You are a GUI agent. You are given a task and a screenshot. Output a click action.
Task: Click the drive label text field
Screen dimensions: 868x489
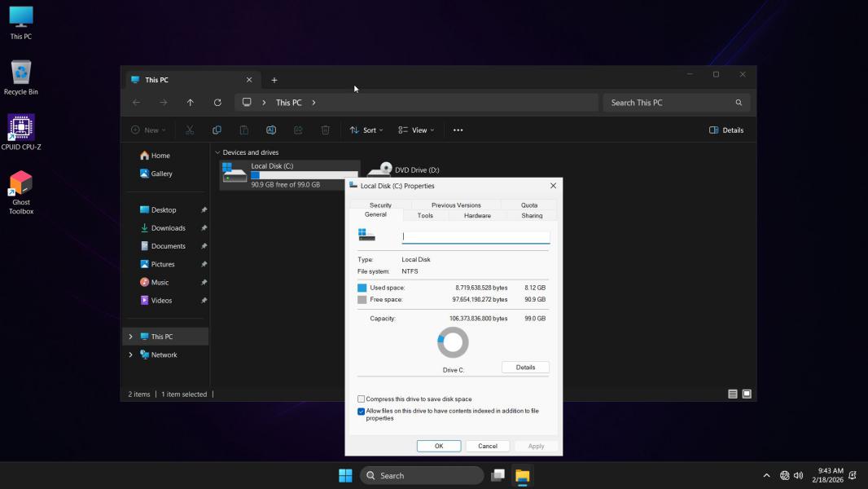click(x=476, y=237)
